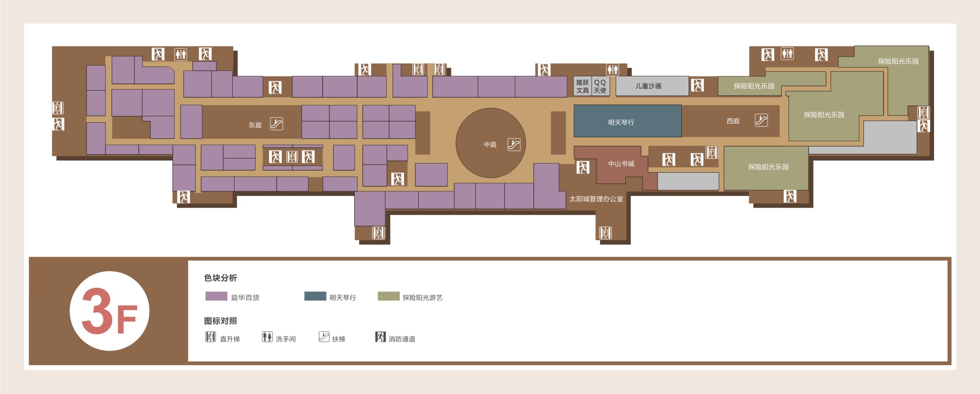Click the olive 探险阳光游艺 color swatch
980x394 pixels.
pyautogui.click(x=389, y=296)
